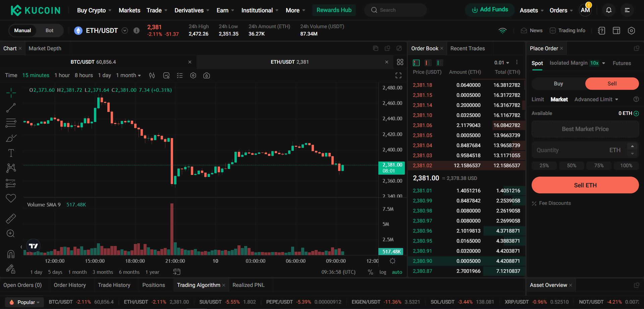This screenshot has height=309, width=644.
Task: Select the Buy side toggle
Action: (x=558, y=84)
